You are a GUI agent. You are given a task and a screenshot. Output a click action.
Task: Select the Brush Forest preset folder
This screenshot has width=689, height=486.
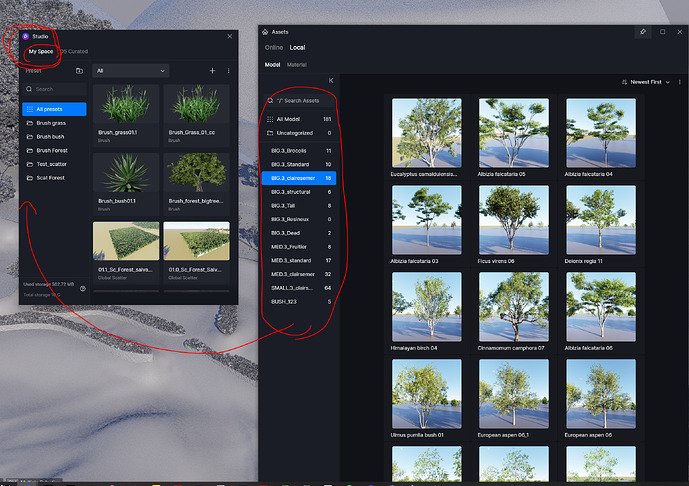[51, 150]
